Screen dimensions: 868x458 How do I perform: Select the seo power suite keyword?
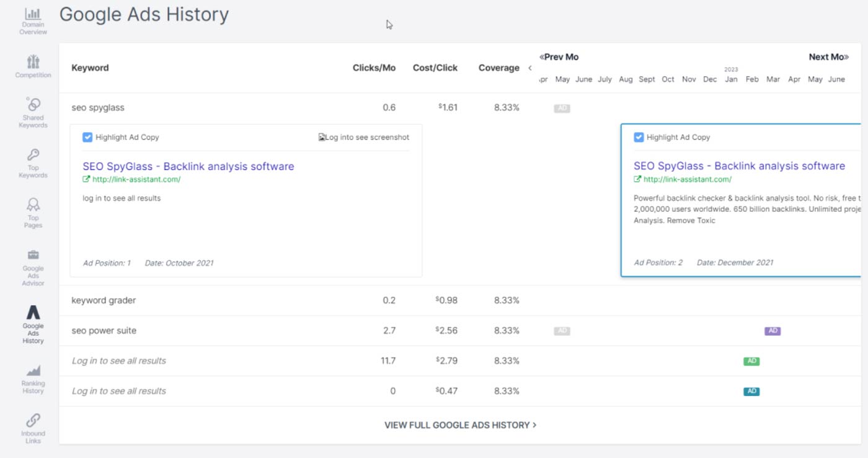pos(104,331)
